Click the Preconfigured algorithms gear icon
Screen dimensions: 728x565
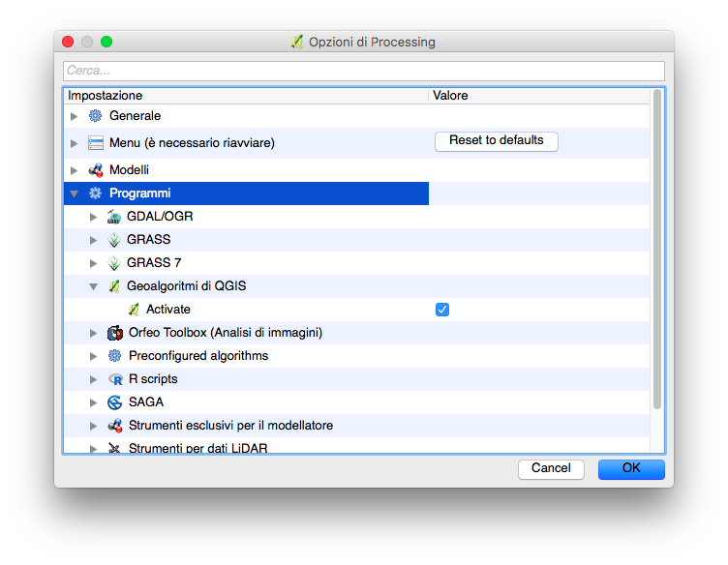[x=114, y=356]
